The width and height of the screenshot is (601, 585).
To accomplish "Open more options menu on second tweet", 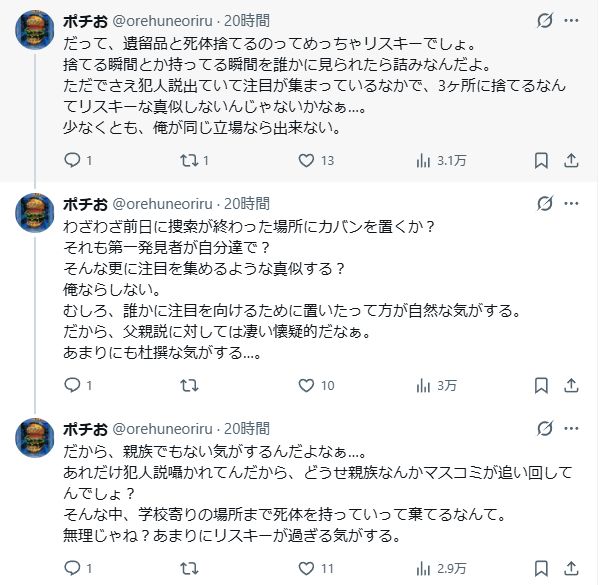I will pyautogui.click(x=572, y=203).
